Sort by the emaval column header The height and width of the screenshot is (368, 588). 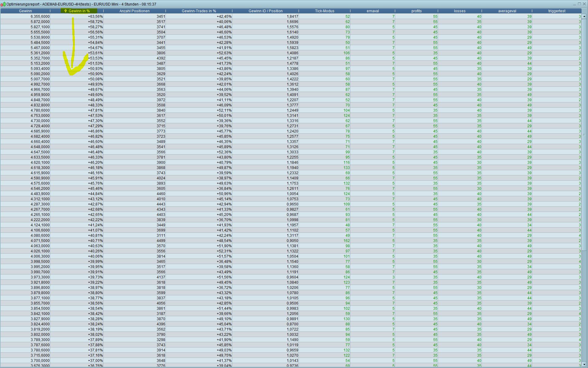[x=373, y=11]
